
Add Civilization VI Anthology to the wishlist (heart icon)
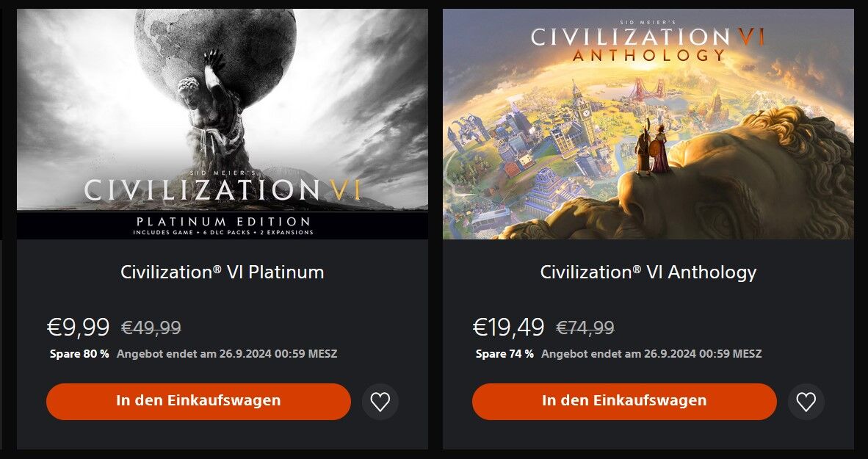click(806, 402)
